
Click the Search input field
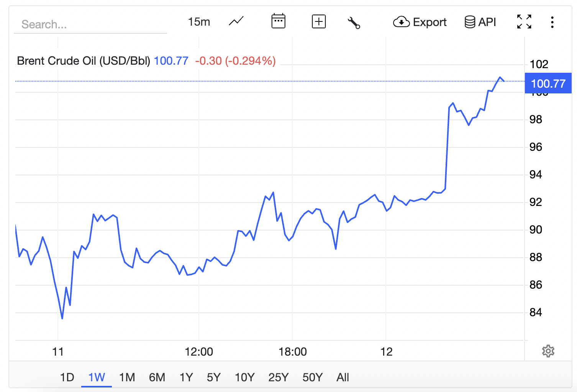[x=90, y=24]
